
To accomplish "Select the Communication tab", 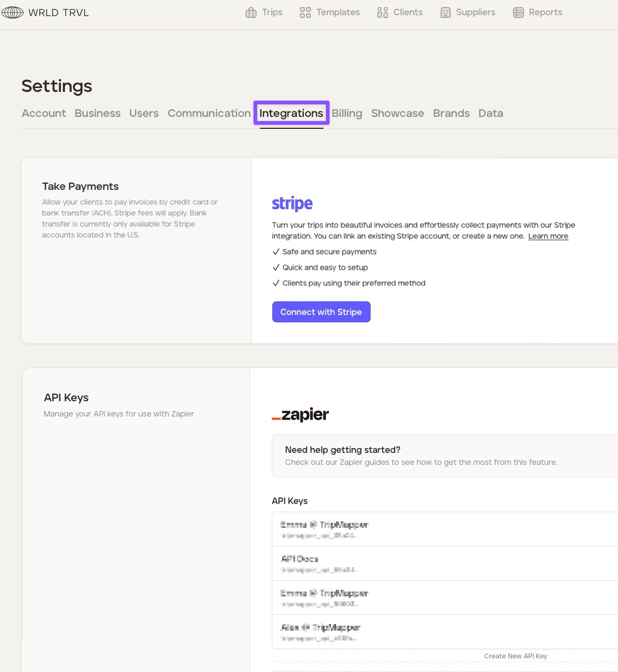I will [x=209, y=113].
